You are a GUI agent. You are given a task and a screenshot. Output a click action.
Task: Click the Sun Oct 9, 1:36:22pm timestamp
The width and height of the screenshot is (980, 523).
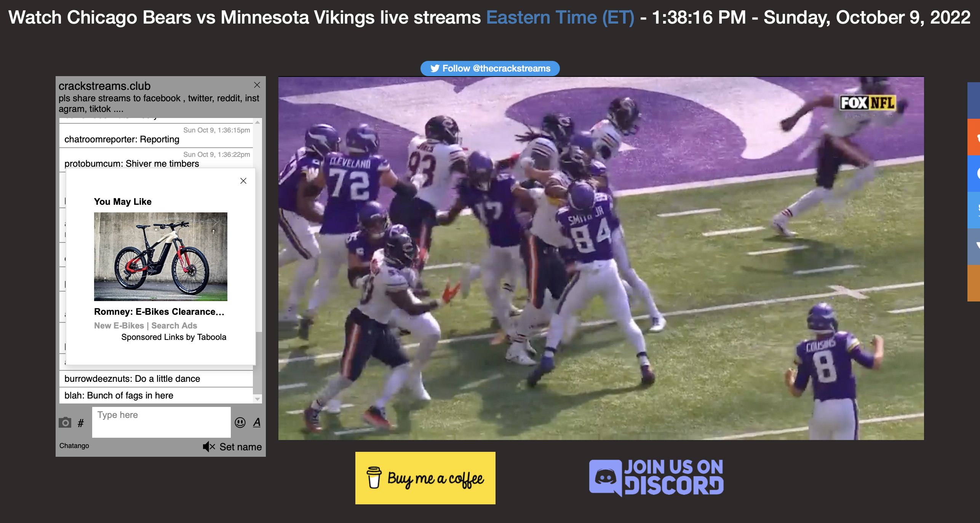[217, 155]
